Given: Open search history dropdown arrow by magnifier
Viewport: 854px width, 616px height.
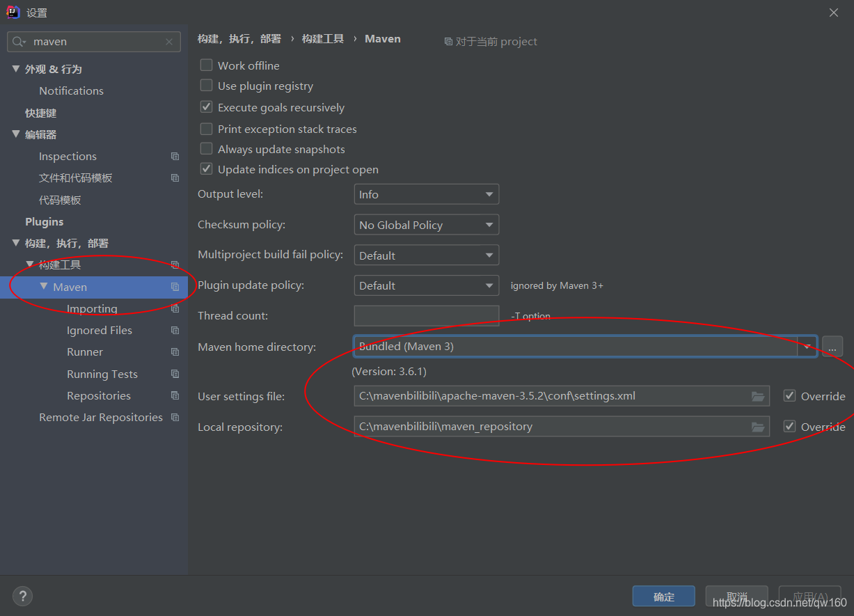Looking at the screenshot, I should coord(25,42).
